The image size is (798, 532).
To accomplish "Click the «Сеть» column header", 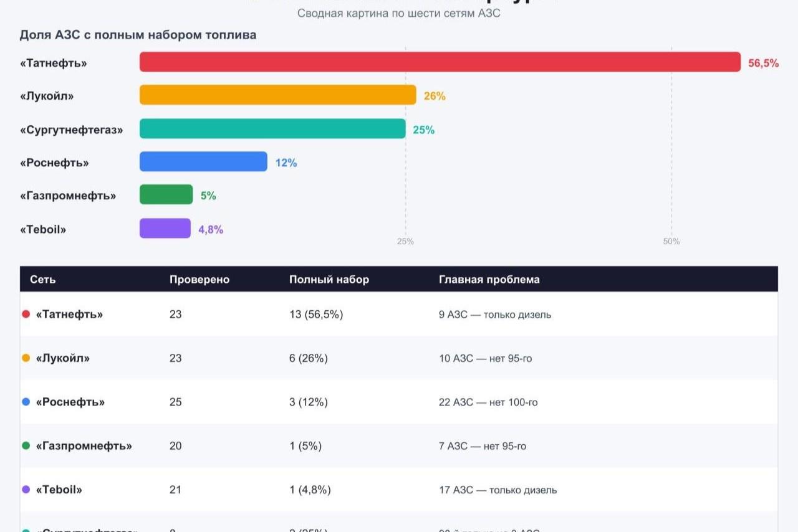I will (43, 279).
